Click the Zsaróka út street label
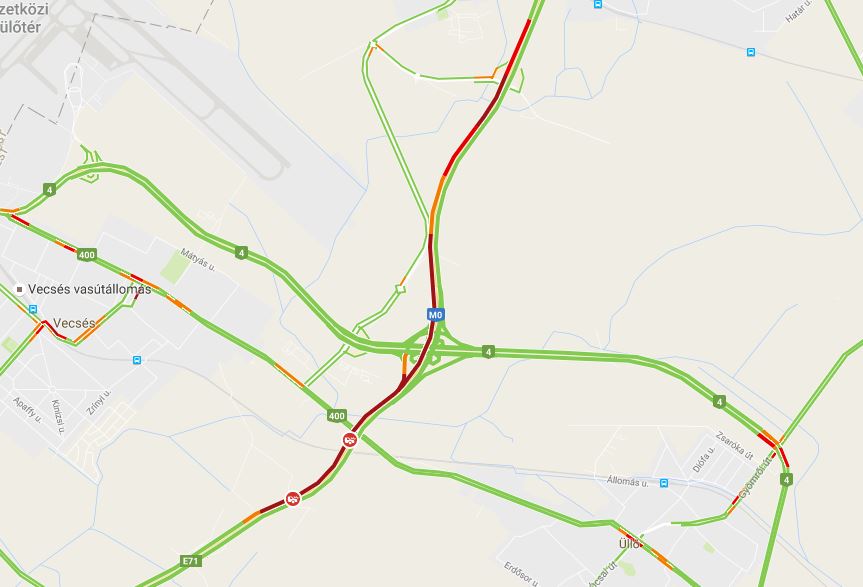The image size is (863, 587). click(x=734, y=446)
